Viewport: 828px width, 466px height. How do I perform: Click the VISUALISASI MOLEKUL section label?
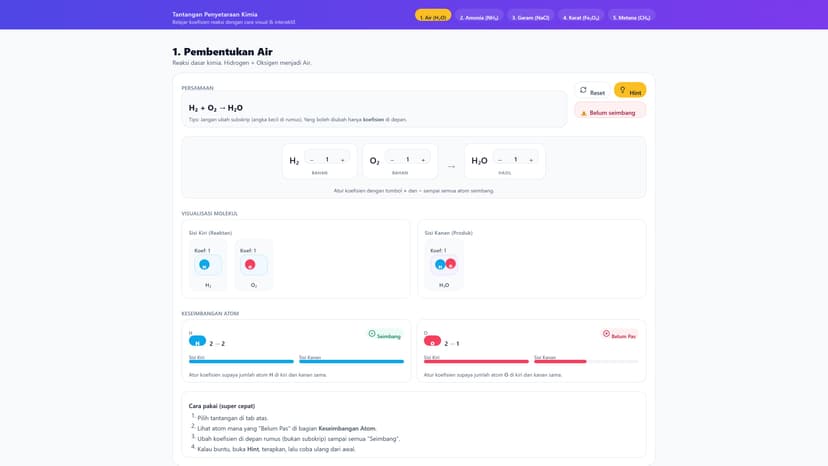click(x=210, y=213)
